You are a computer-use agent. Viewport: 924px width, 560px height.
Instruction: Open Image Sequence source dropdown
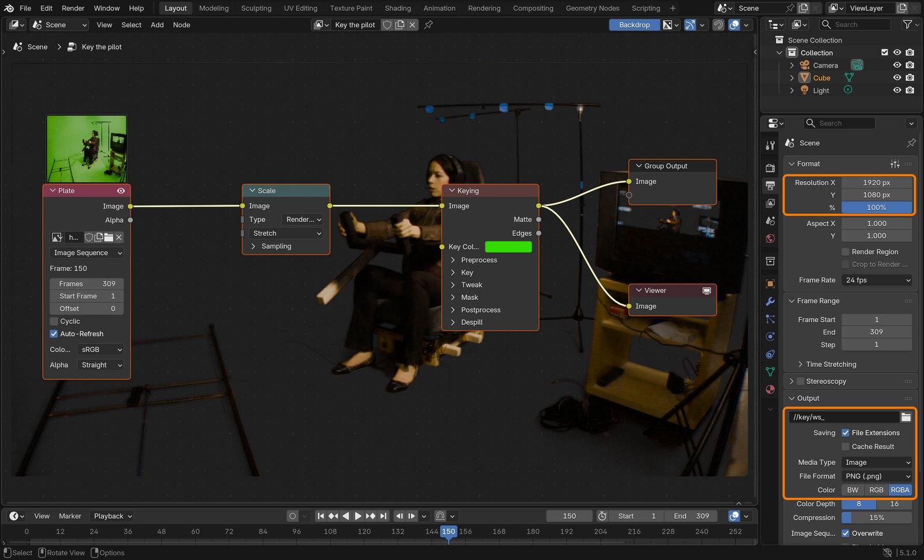[87, 253]
